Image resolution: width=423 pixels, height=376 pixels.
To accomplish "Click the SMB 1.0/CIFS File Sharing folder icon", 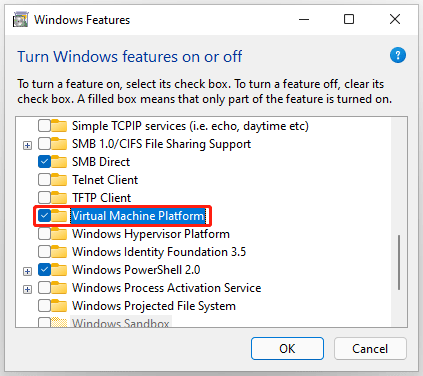I will pos(59,144).
